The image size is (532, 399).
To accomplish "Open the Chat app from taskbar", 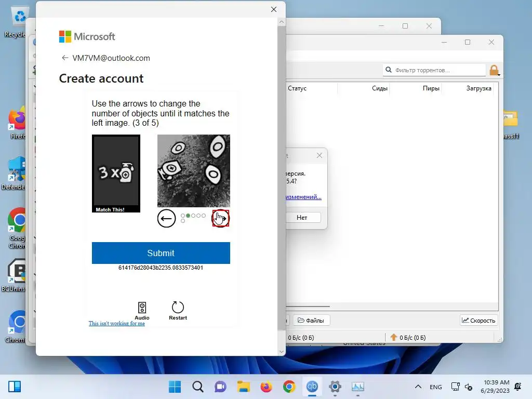I will point(220,387).
